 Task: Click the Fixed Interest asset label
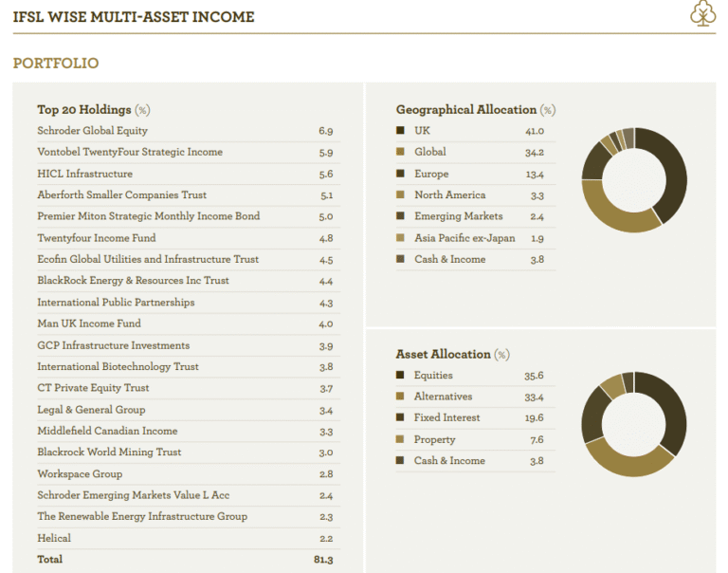click(x=446, y=417)
